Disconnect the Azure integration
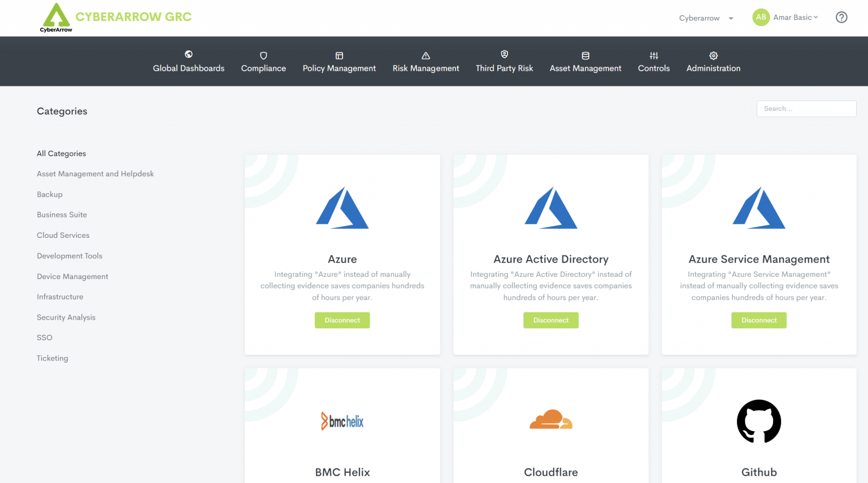This screenshot has width=868, height=483. [x=342, y=320]
